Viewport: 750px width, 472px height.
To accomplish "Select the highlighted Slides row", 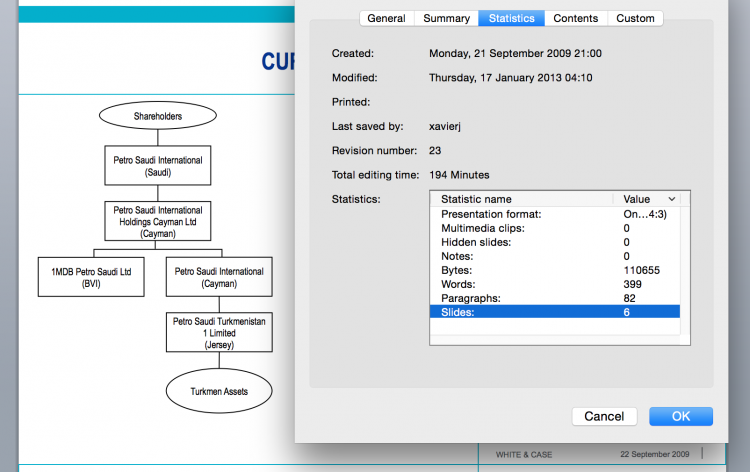I will point(555,312).
